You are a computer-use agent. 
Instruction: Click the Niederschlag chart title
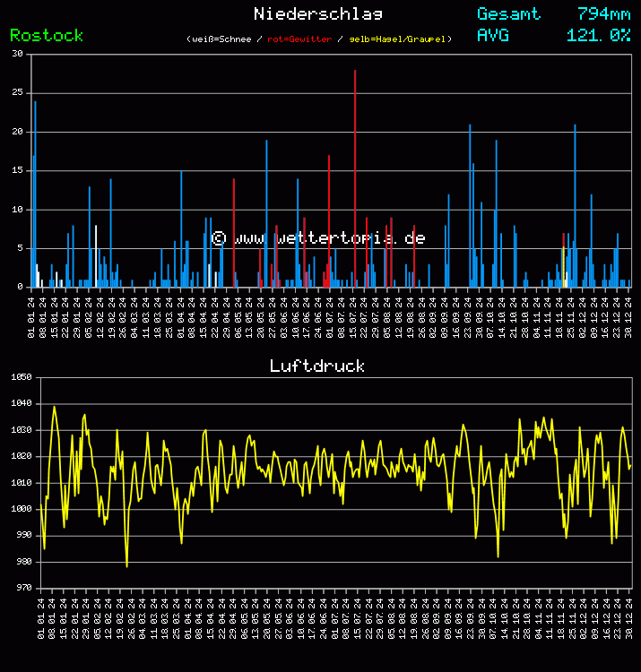(318, 13)
